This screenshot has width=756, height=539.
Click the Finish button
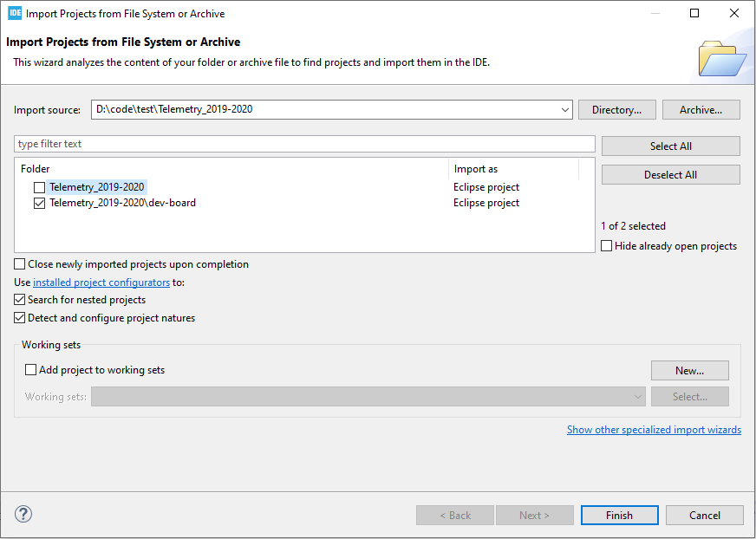(x=620, y=515)
